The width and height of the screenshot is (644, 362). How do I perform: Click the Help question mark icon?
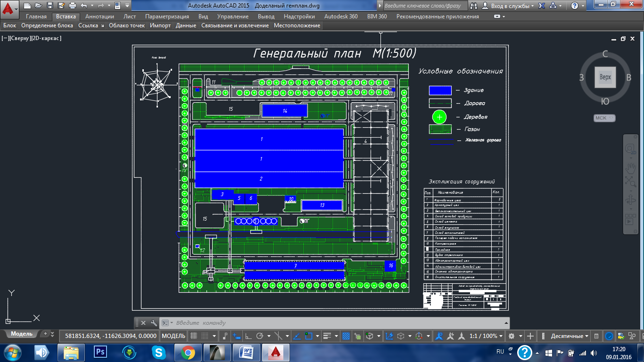574,6
